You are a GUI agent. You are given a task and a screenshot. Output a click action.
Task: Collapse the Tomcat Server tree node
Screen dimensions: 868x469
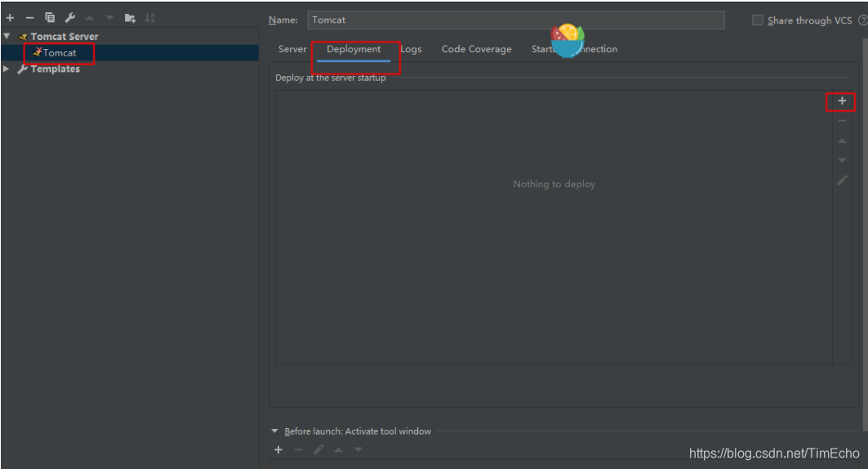7,36
